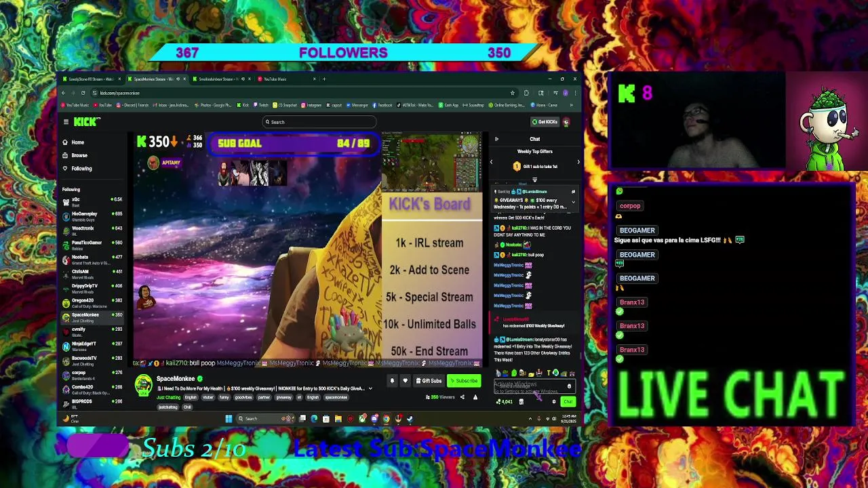Mute the Smokiedahbear Stream tab audio
Screen dimensions: 868x488
[242, 79]
